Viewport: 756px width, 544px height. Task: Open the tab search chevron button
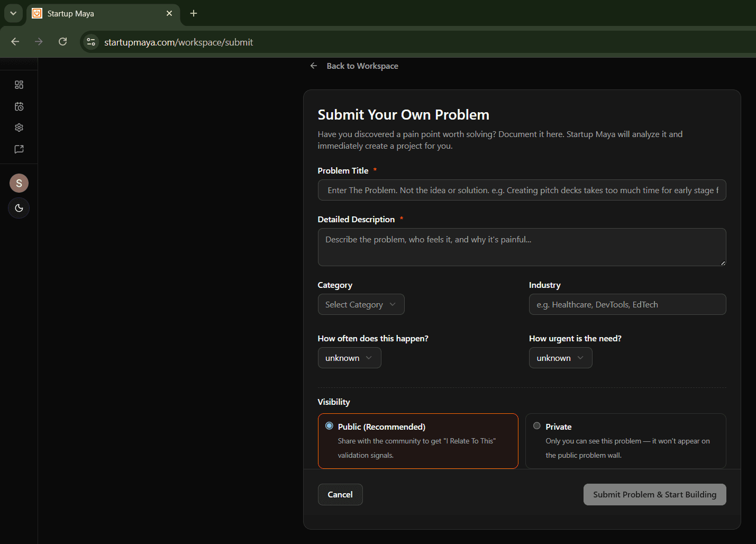click(13, 13)
